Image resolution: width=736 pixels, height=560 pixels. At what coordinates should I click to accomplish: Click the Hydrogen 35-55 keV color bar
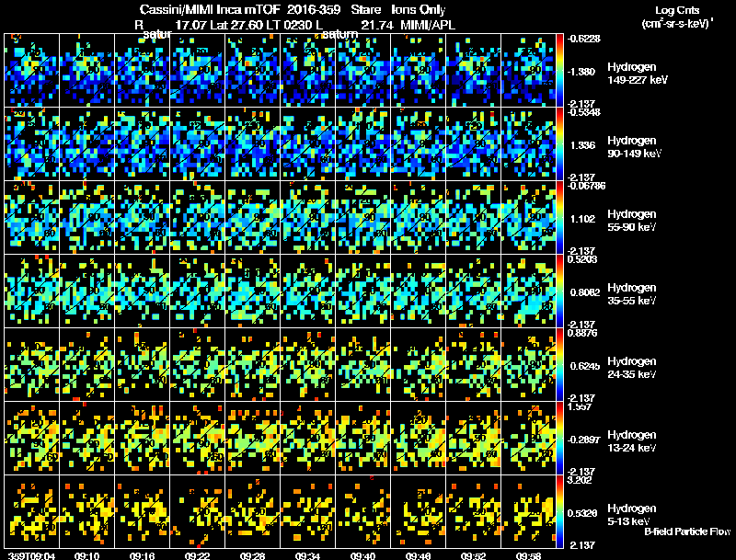559,291
